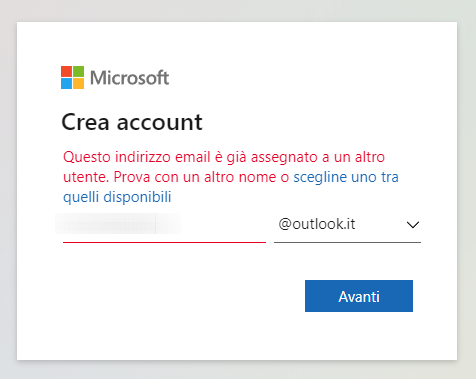Screen dimensions: 476x379
Task: Open the 'scegline uno tra' suggestion link
Action: [346, 177]
